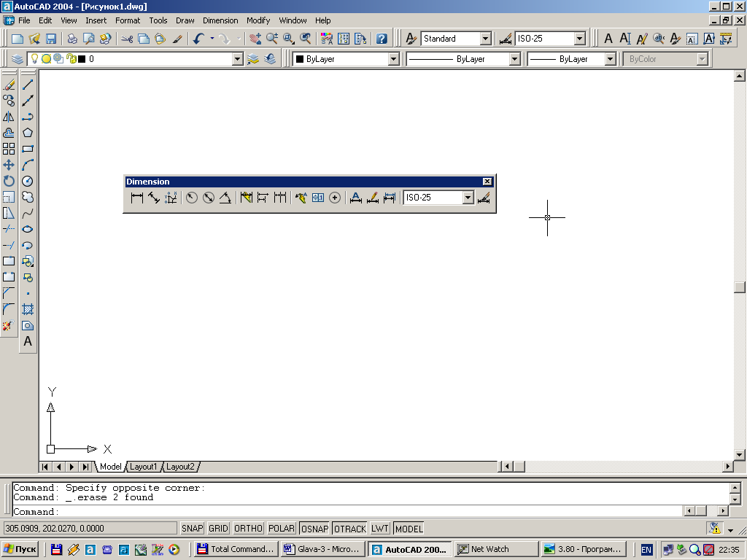Open the Dimension menu
747x560 pixels.
click(x=220, y=20)
